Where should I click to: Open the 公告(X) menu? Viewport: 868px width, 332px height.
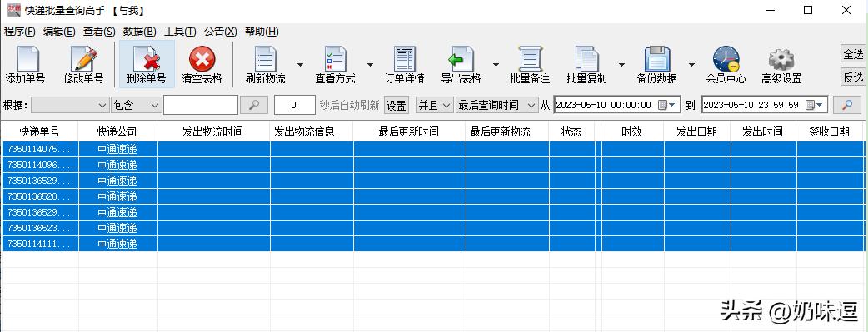click(220, 32)
